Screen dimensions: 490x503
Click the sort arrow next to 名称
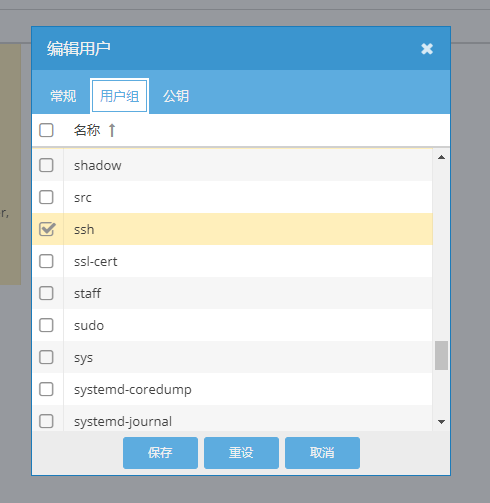point(112,130)
